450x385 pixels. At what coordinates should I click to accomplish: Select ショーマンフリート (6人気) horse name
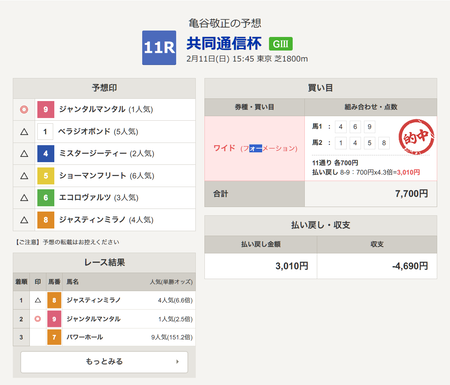[x=107, y=175]
